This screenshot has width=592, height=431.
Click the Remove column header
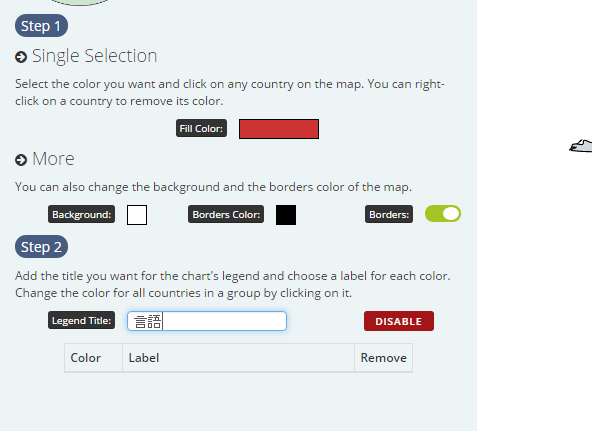tap(384, 358)
